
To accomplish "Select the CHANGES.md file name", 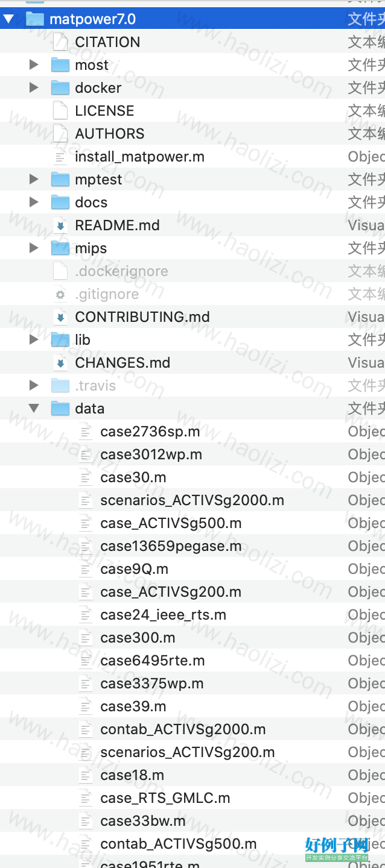I will [x=122, y=363].
